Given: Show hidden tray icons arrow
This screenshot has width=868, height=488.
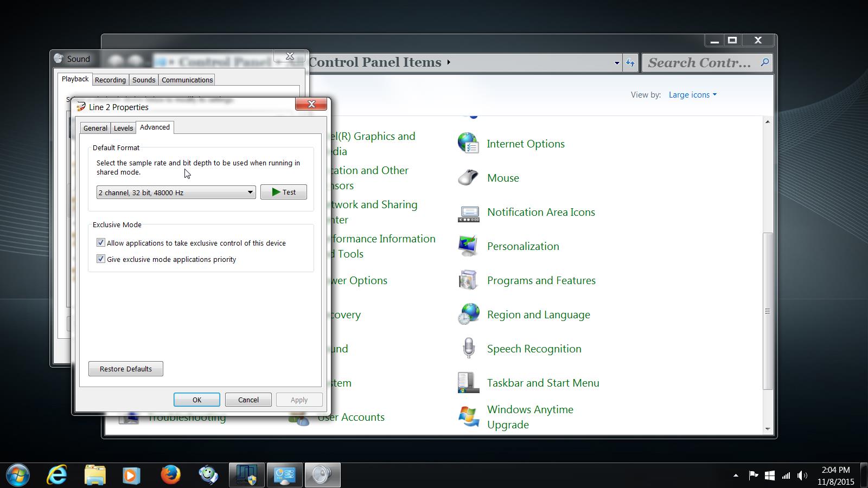Looking at the screenshot, I should [736, 476].
